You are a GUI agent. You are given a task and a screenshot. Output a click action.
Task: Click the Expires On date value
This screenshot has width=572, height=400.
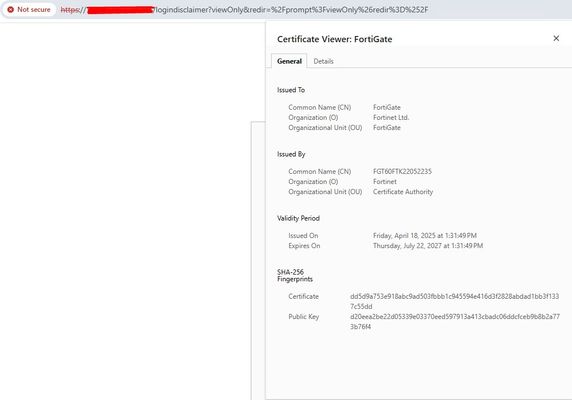(x=428, y=246)
